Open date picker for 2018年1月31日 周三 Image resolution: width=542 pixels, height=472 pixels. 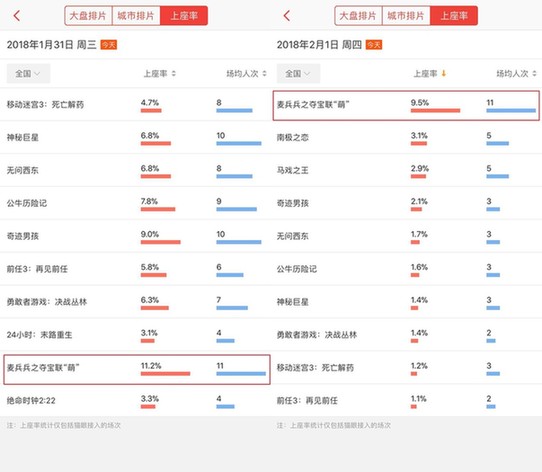tap(52, 45)
